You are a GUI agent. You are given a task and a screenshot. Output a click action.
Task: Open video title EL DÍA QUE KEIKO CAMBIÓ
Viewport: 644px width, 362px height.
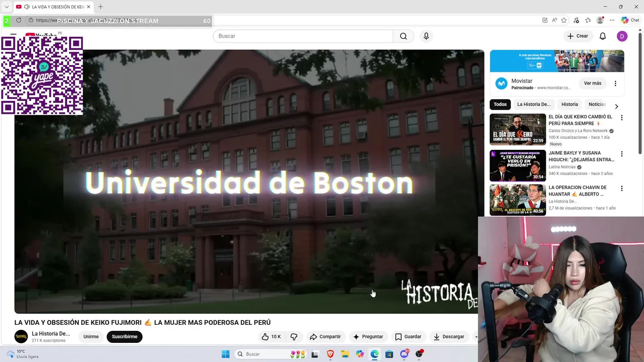[581, 120]
